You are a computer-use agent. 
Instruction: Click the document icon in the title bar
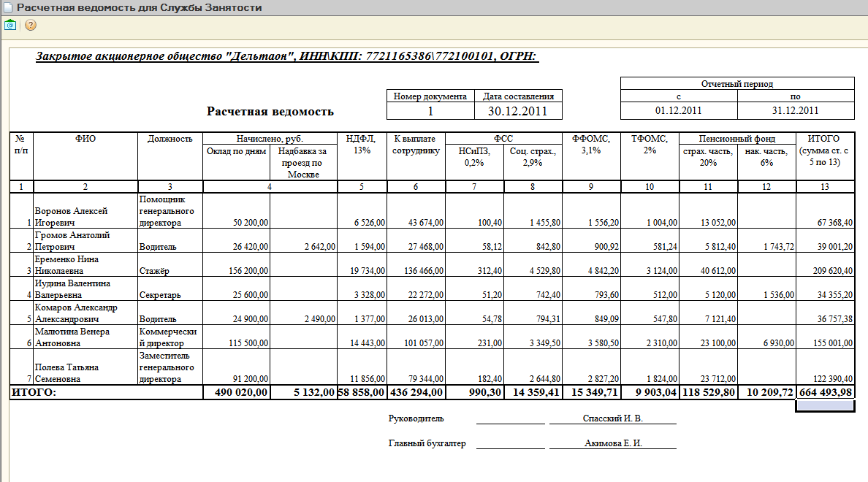8,8
